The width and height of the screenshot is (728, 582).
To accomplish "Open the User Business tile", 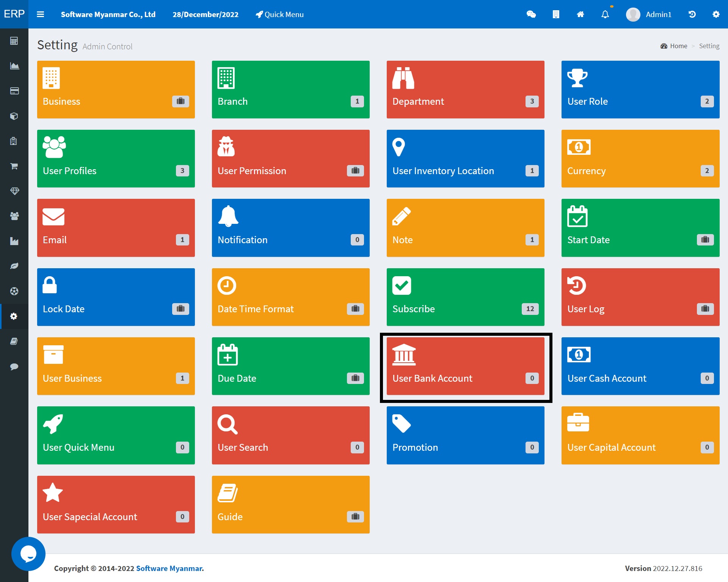I will coord(116,366).
